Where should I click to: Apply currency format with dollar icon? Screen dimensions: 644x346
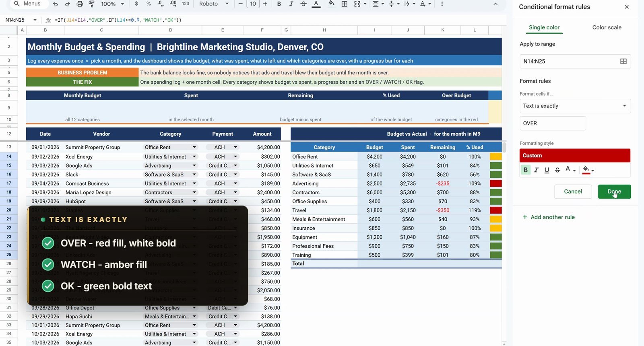tap(136, 4)
